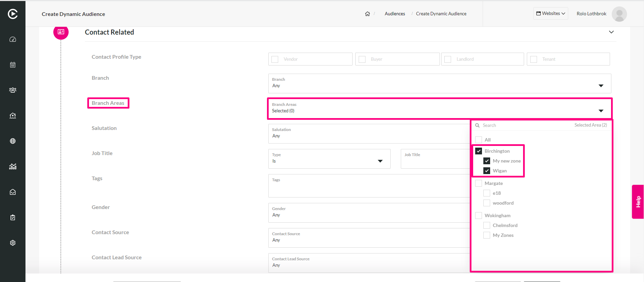Viewport: 644px width, 282px height.
Task: Go to Audiences breadcrumb link
Action: 395,14
